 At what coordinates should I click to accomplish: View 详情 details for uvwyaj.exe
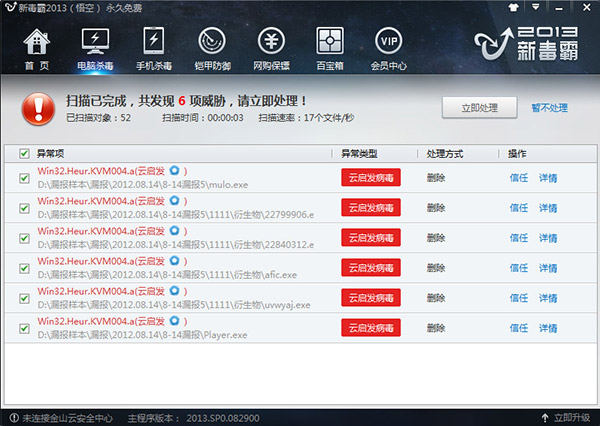548,298
